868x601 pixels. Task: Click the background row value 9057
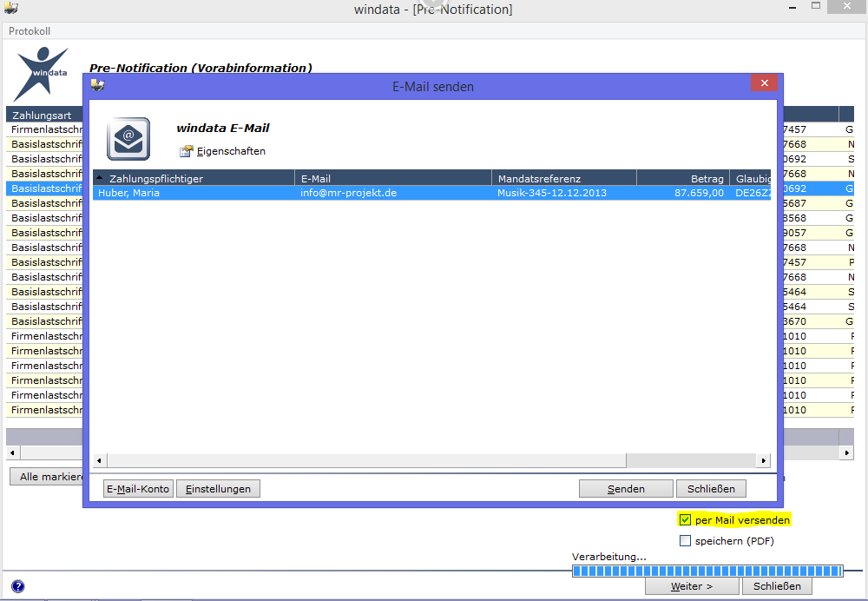click(795, 233)
